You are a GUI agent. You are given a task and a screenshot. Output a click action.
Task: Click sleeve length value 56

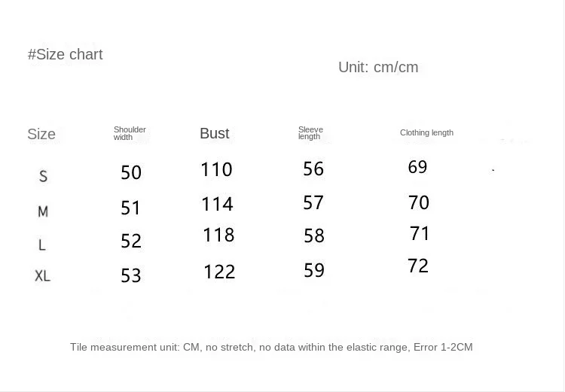click(x=313, y=169)
